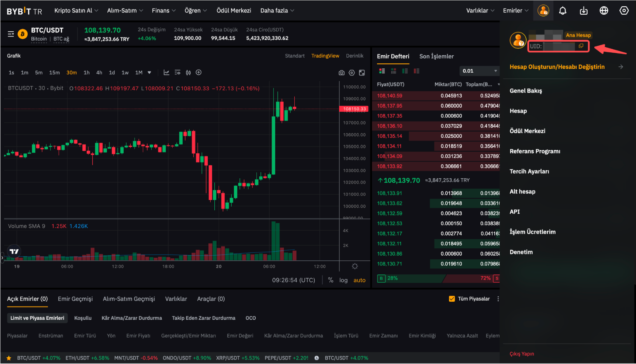Open the 0.01 price grouping dropdown

480,71
